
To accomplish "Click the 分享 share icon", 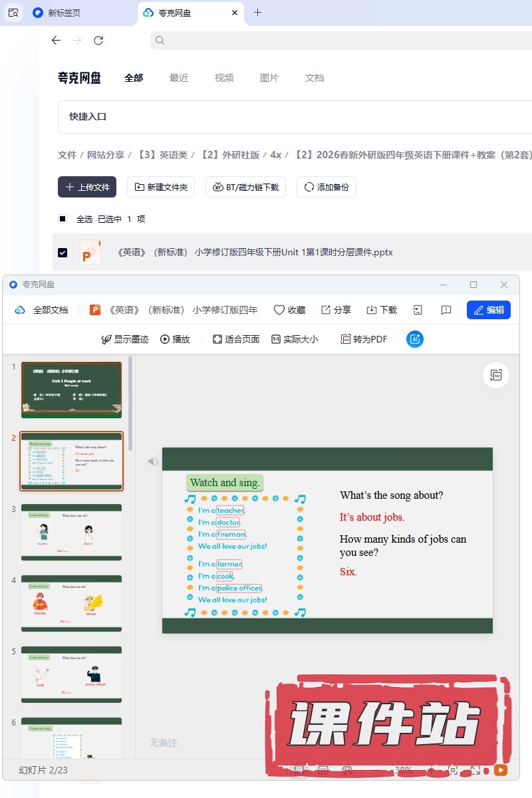I will [336, 310].
